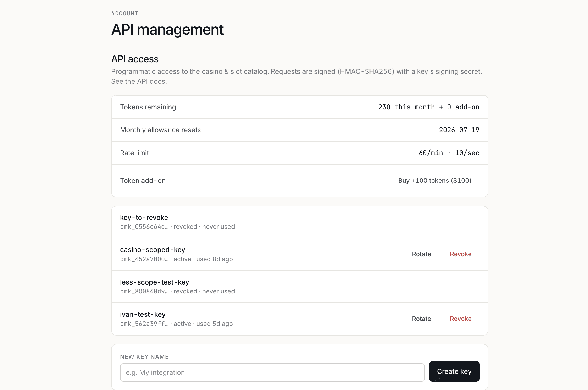
Task: Click the cmk_0556c64d… key ID
Action: tap(144, 227)
